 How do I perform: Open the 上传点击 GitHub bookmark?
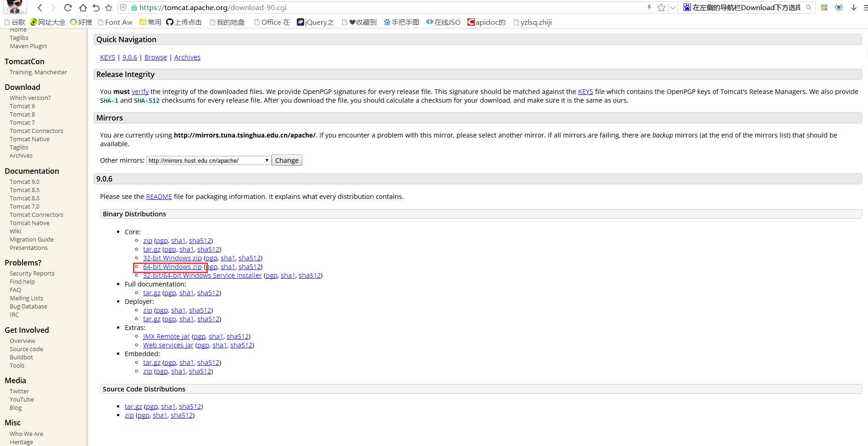[x=184, y=22]
